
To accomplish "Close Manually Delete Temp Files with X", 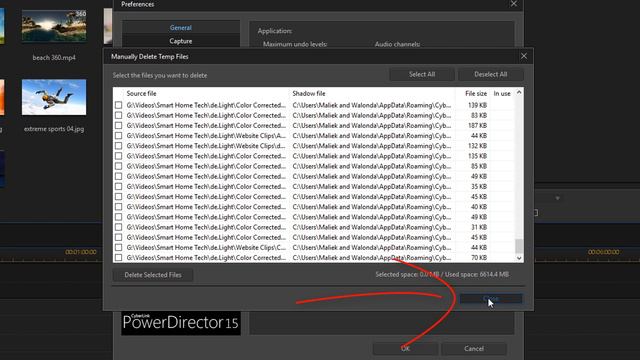I will 524,56.
